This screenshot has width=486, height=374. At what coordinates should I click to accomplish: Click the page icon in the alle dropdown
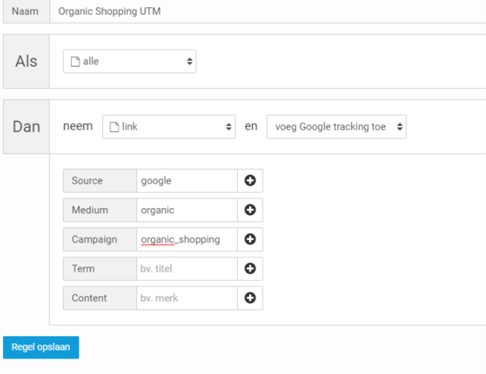click(75, 62)
